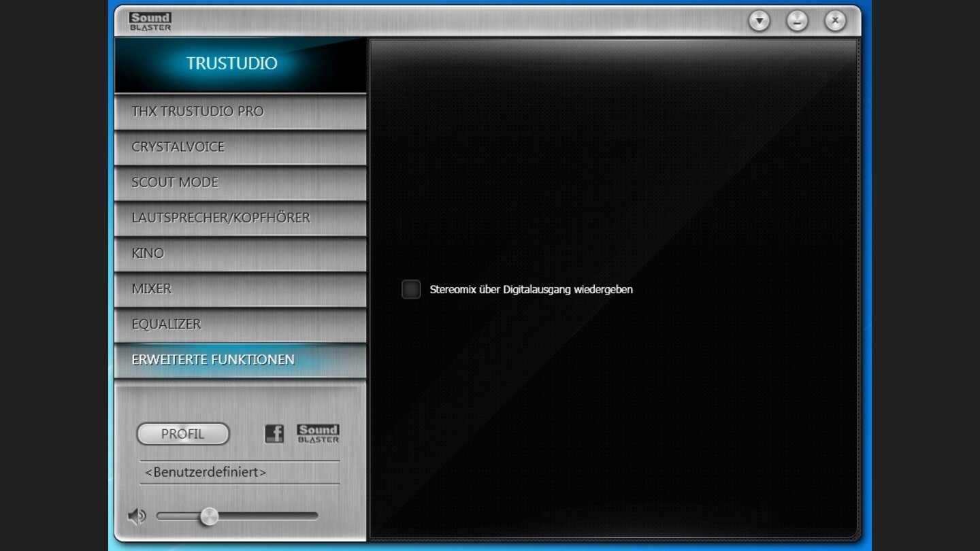Mute volume via speaker icon
The image size is (980, 551).
click(x=136, y=516)
